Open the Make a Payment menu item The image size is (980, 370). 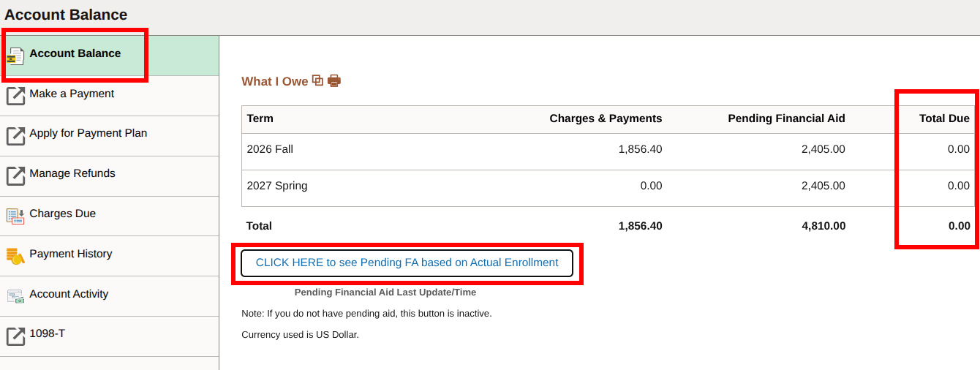coord(110,96)
